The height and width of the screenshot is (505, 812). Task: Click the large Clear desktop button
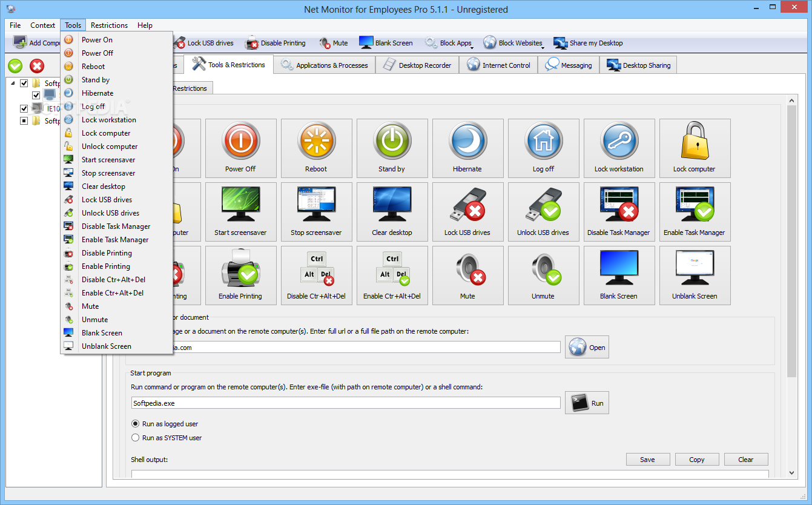click(392, 211)
